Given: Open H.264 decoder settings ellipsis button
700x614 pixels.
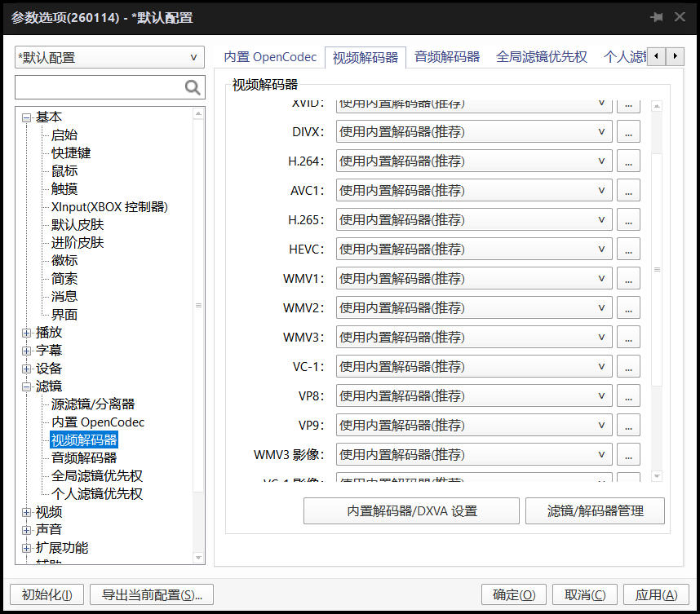Looking at the screenshot, I should pos(627,161).
